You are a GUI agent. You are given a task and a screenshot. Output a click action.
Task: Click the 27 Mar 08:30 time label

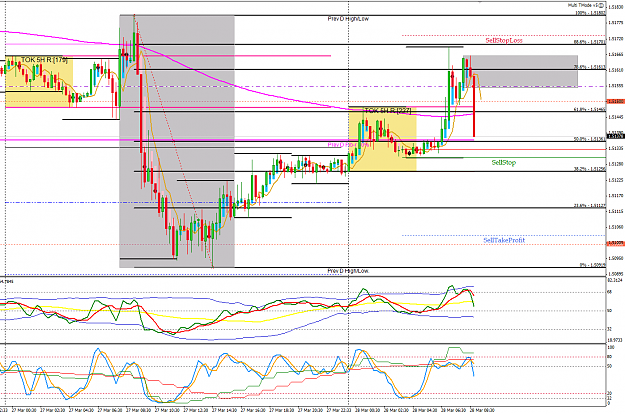tap(139, 410)
